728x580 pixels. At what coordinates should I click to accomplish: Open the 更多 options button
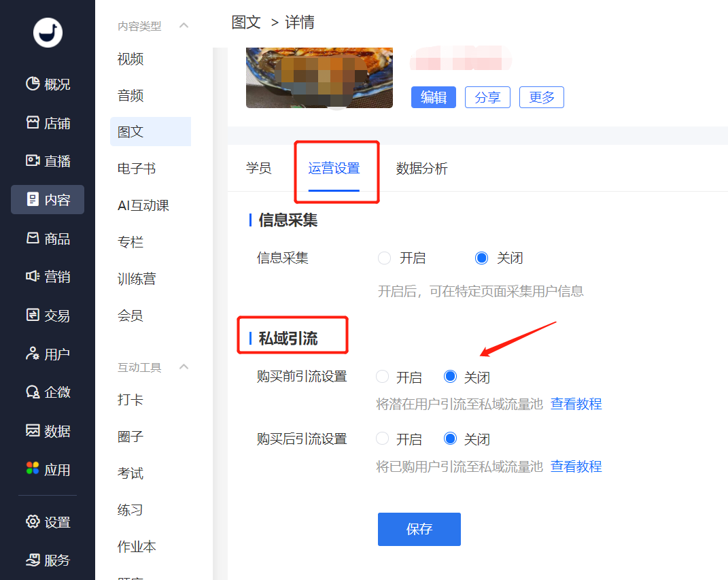coord(541,97)
